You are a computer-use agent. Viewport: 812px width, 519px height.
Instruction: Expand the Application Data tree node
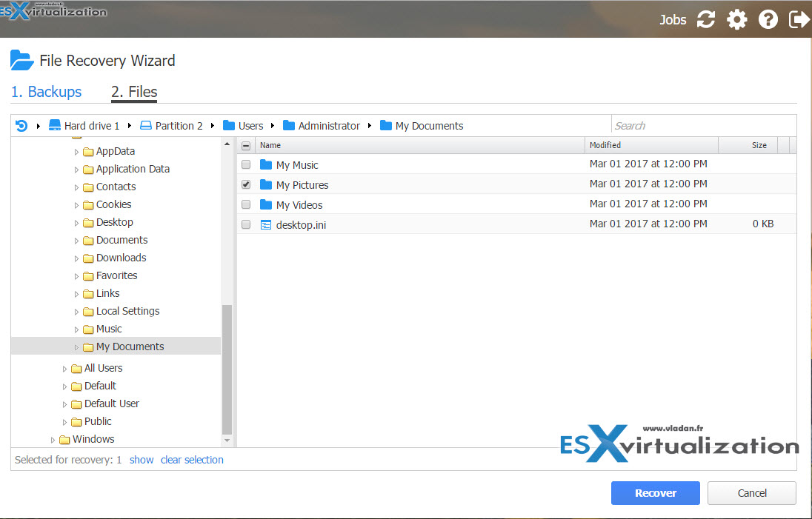point(76,170)
